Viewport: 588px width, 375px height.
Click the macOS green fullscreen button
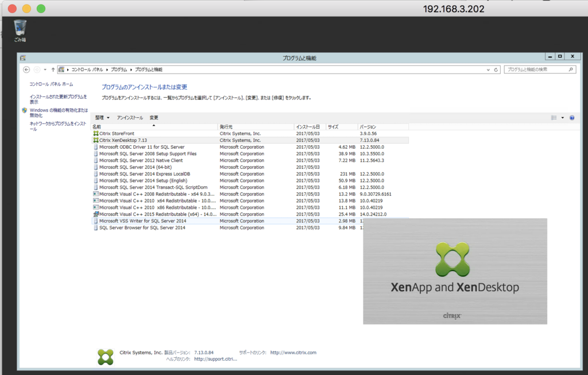pyautogui.click(x=41, y=9)
